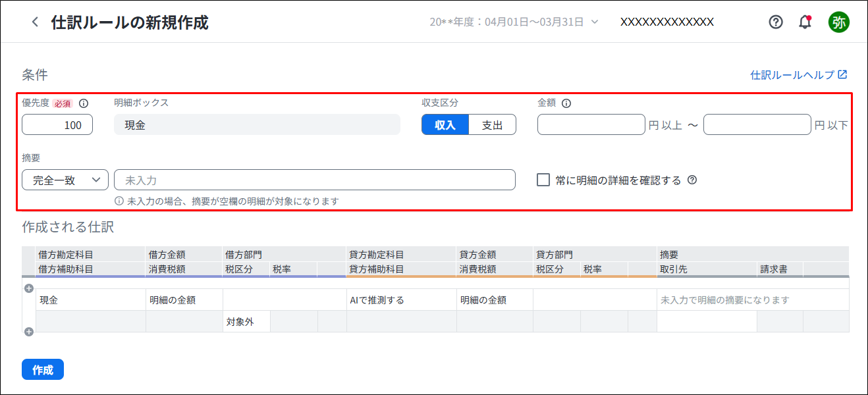The image size is (868, 395).
Task: Click the upper plus icon to add journal row
Action: pyautogui.click(x=28, y=288)
